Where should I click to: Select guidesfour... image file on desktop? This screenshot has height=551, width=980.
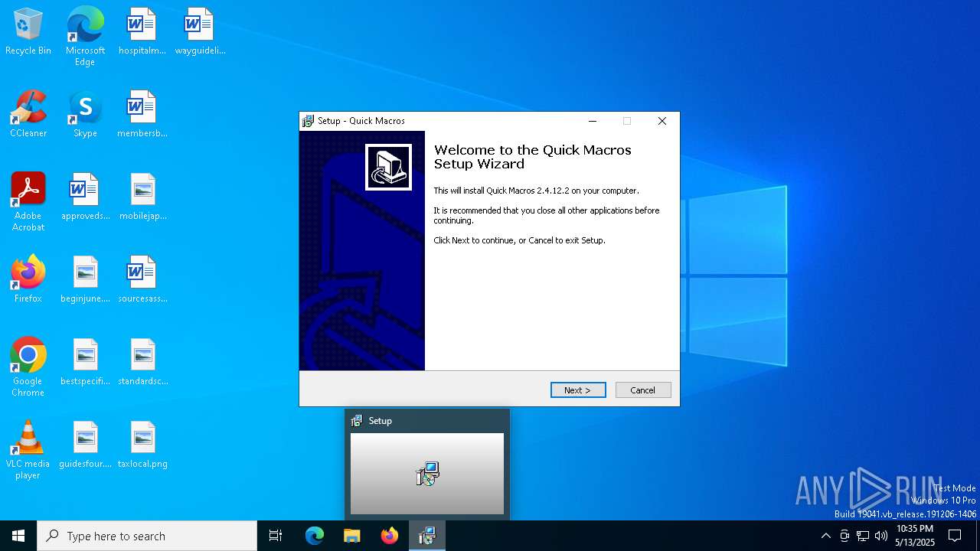click(x=85, y=445)
